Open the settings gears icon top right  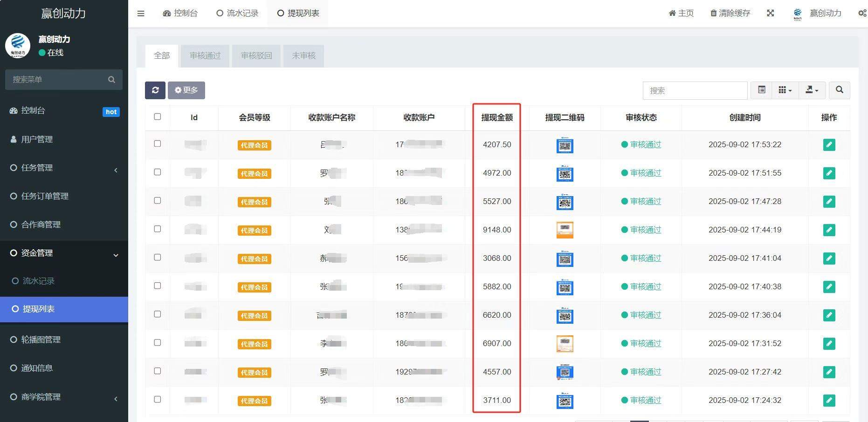(x=862, y=13)
